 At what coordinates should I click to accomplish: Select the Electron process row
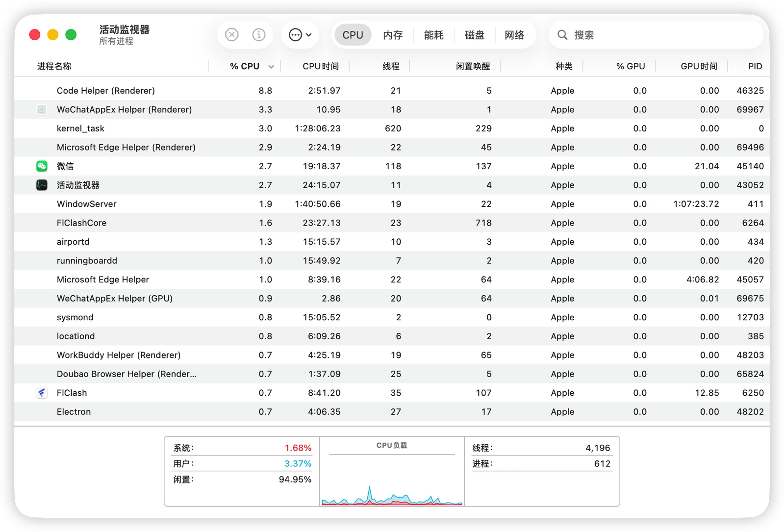(392, 412)
